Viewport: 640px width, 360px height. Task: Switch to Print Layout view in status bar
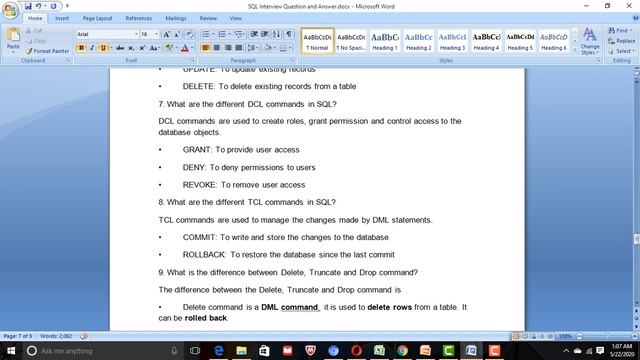516,336
